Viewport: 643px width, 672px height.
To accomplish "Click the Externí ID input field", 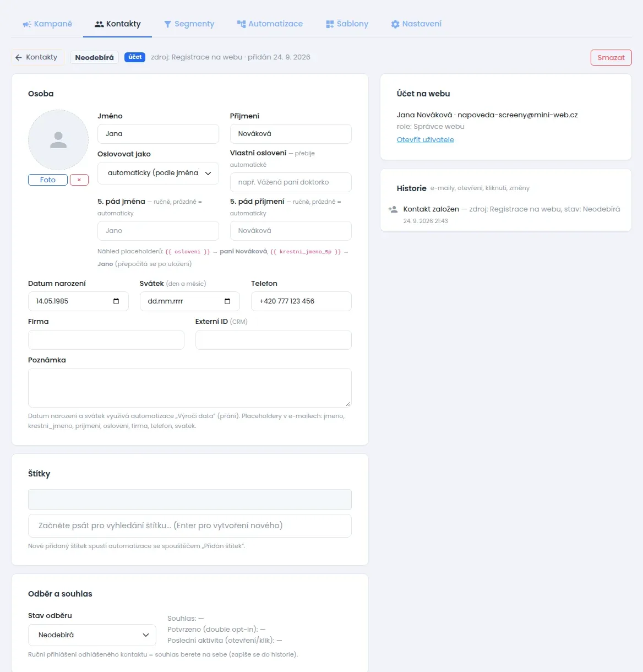I will (x=274, y=340).
